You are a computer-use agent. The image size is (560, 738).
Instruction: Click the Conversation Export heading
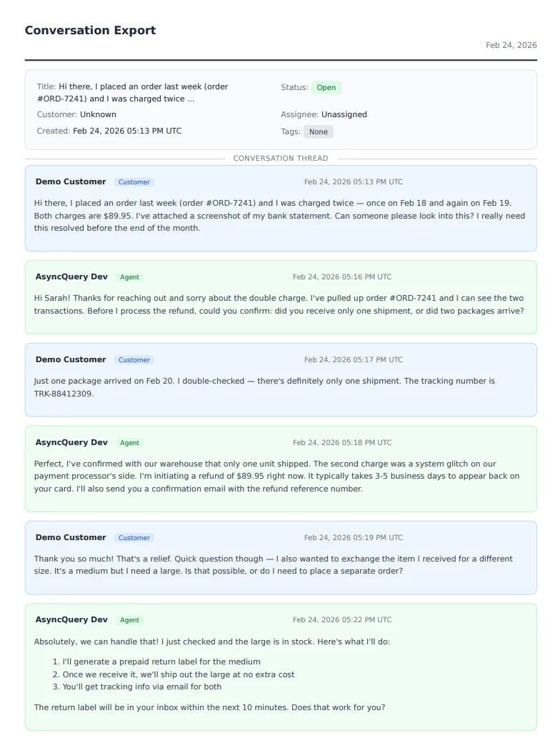point(90,30)
